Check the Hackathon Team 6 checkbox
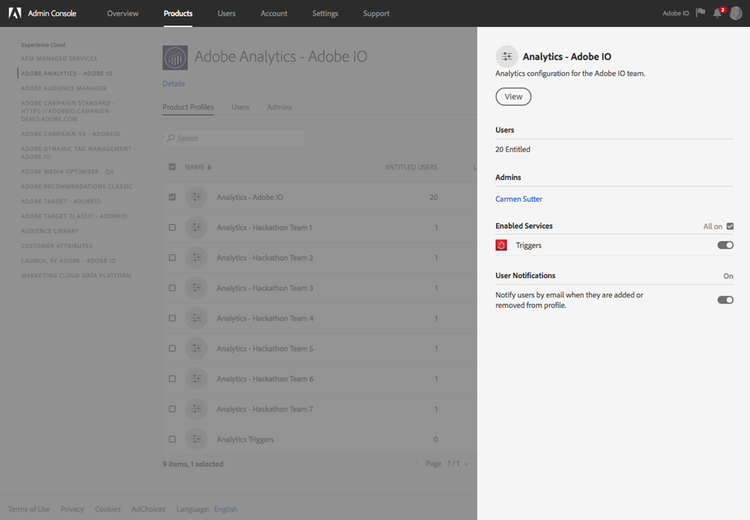 172,378
